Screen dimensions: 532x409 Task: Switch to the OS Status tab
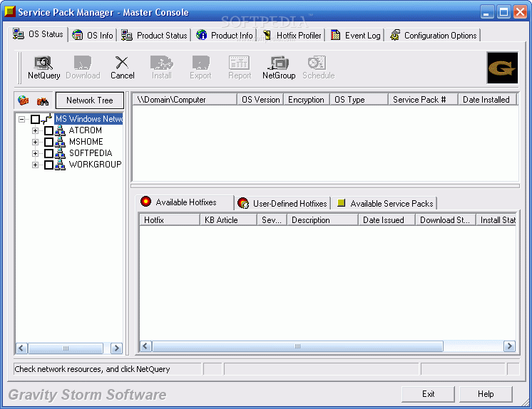tap(38, 34)
